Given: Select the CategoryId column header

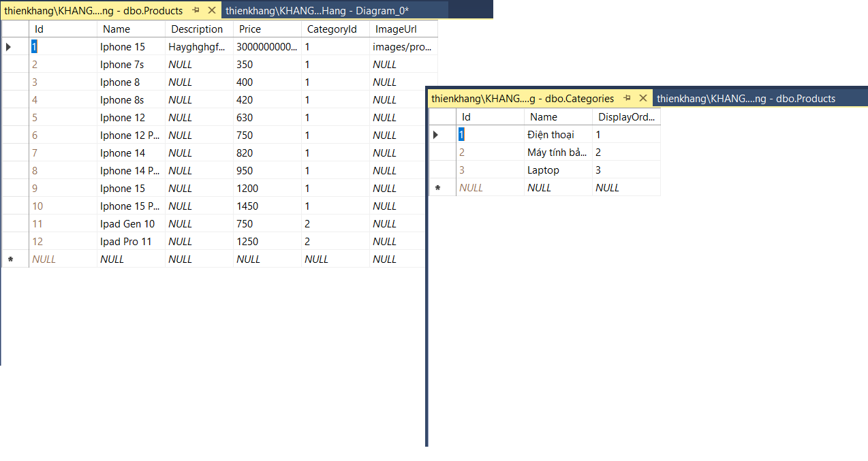Looking at the screenshot, I should tap(335, 29).
